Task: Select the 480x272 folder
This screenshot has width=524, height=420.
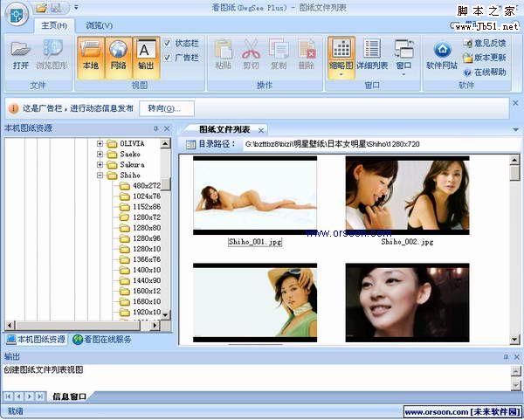Action: tap(141, 186)
